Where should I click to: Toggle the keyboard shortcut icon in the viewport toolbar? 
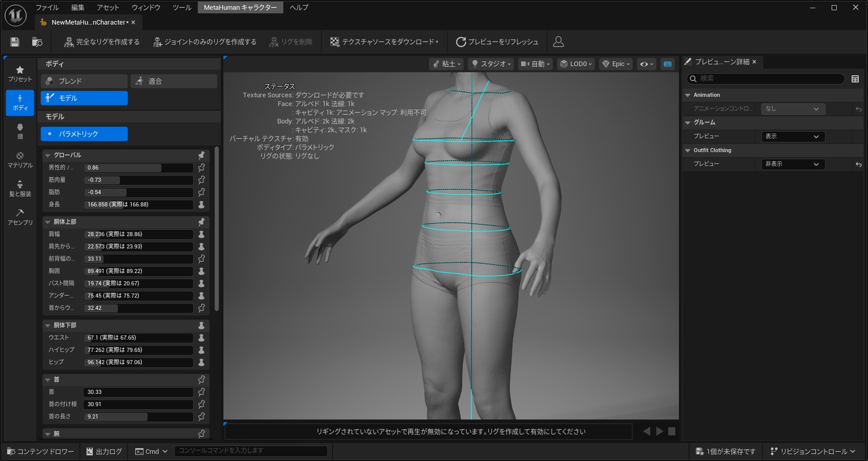pos(667,64)
